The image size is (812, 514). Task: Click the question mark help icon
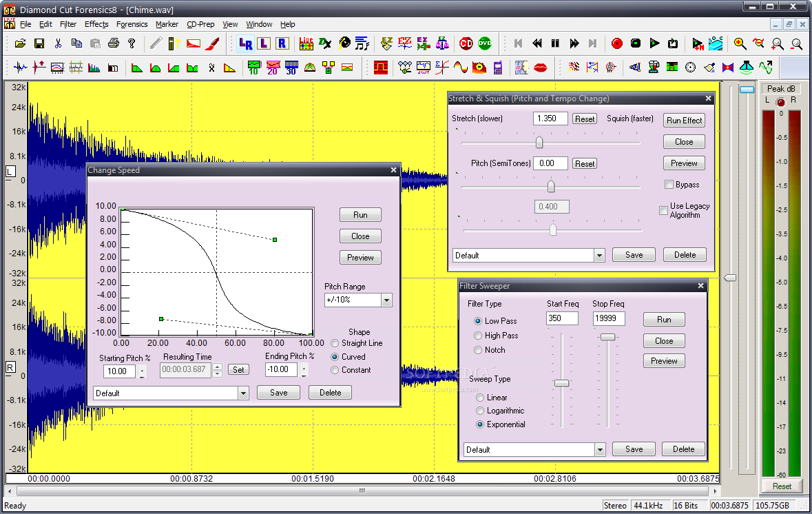coord(132,43)
